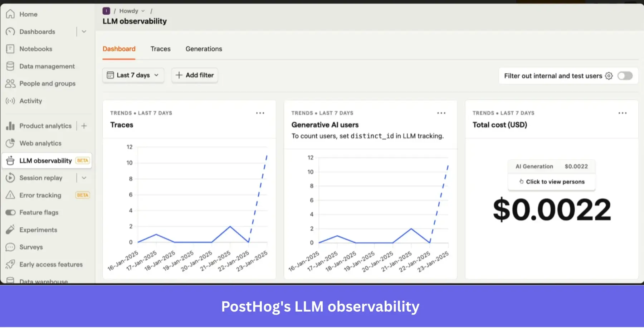Viewport: 644px width, 328px height.
Task: Open the Experiments section icon
Action: pyautogui.click(x=10, y=230)
